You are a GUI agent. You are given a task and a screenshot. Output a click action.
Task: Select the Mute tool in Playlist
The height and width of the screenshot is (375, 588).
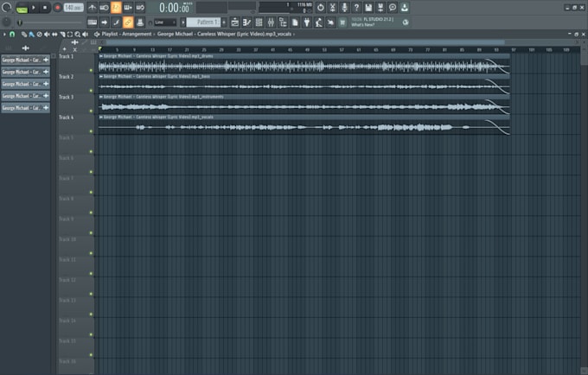pyautogui.click(x=47, y=35)
